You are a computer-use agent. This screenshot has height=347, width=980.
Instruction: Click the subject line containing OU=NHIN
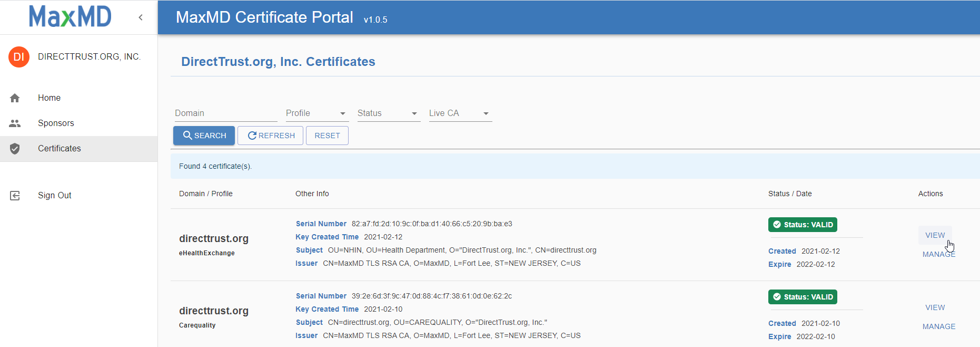[x=446, y=250]
